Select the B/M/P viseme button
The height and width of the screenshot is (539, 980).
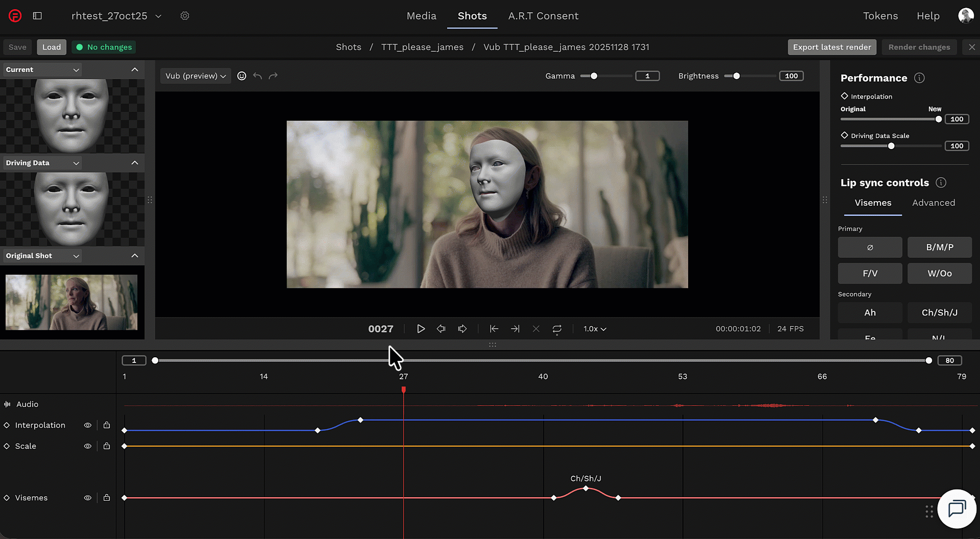click(940, 247)
